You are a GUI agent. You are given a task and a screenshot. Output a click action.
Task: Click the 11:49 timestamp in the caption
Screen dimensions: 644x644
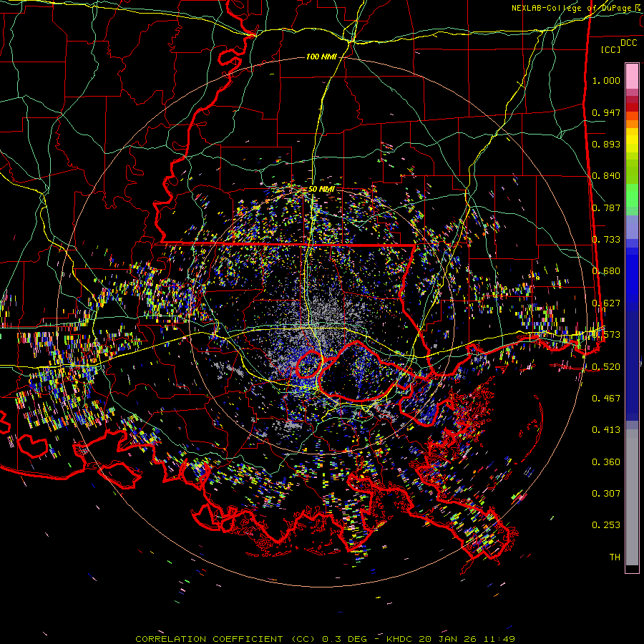pyautogui.click(x=499, y=639)
